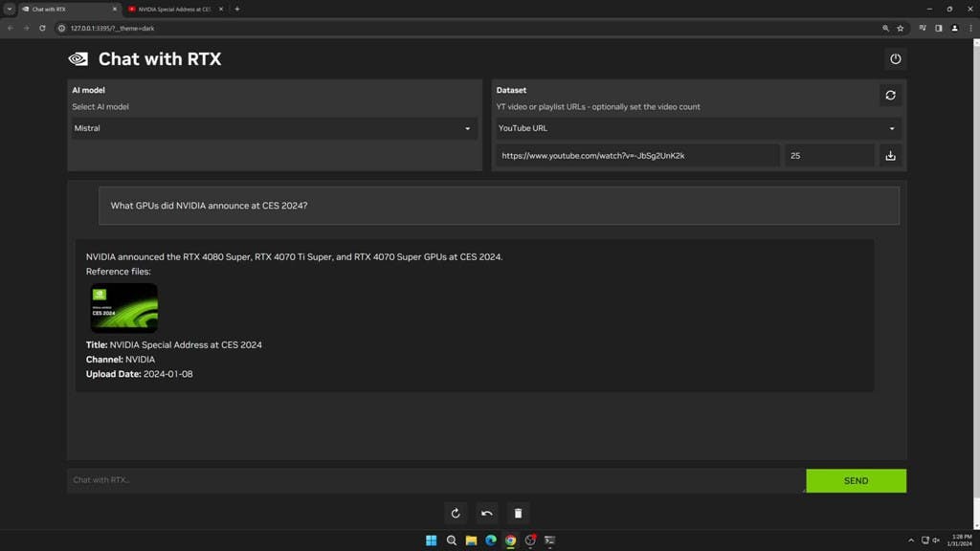Screen dimensions: 980x551
Task: Refresh the dataset with circular arrows icon
Action: [890, 95]
